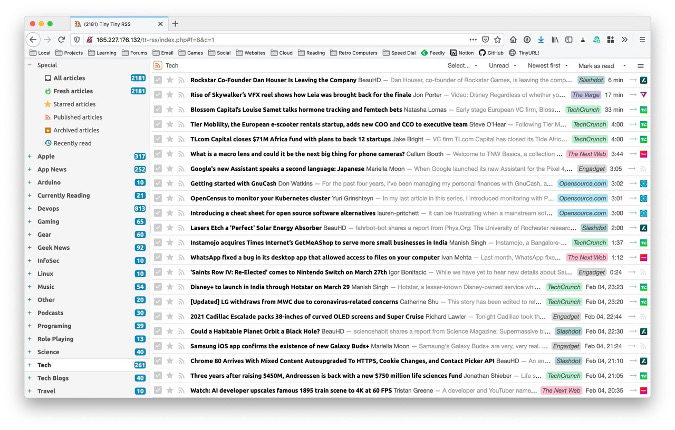The image size is (675, 430).
Task: Open the Starred articles view
Action: 76,103
